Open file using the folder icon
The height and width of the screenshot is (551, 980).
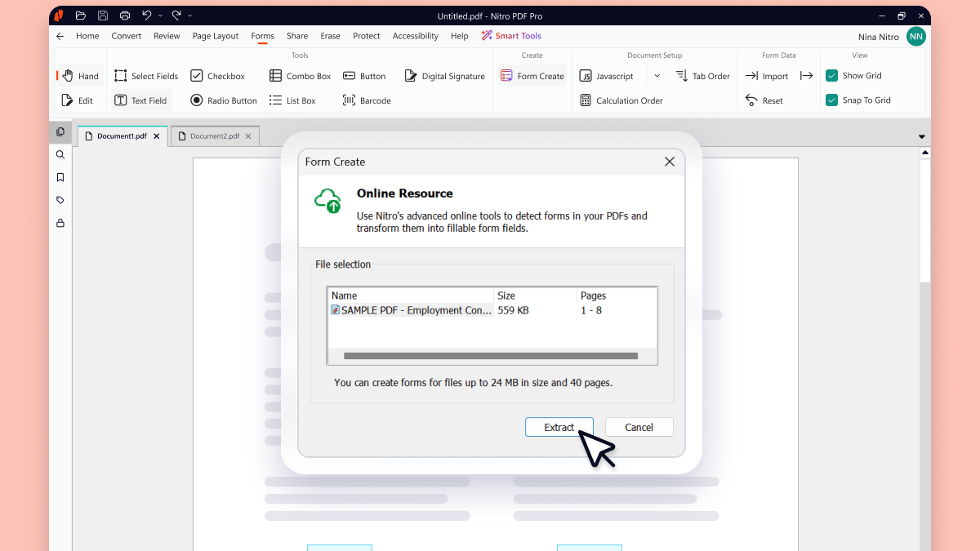click(80, 16)
